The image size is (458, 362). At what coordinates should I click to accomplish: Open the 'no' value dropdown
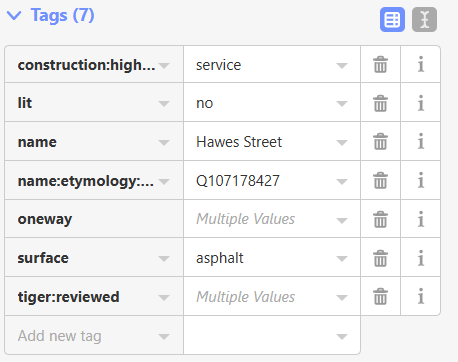point(342,104)
